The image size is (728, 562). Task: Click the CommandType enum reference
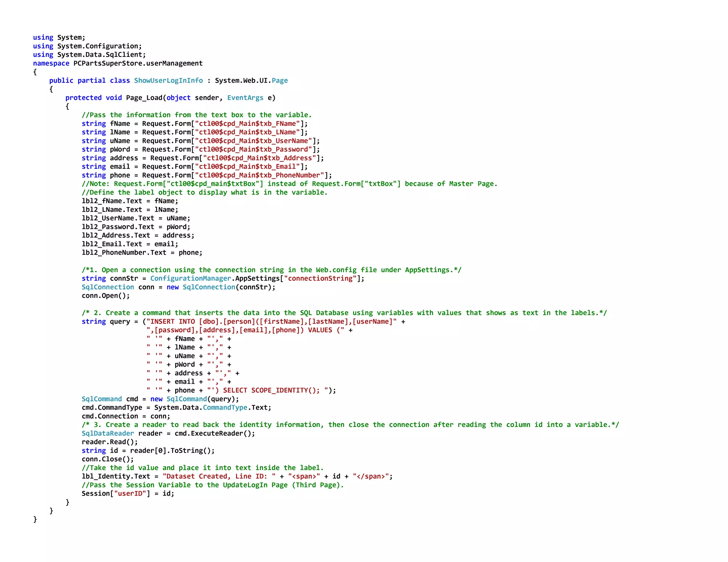pos(225,408)
